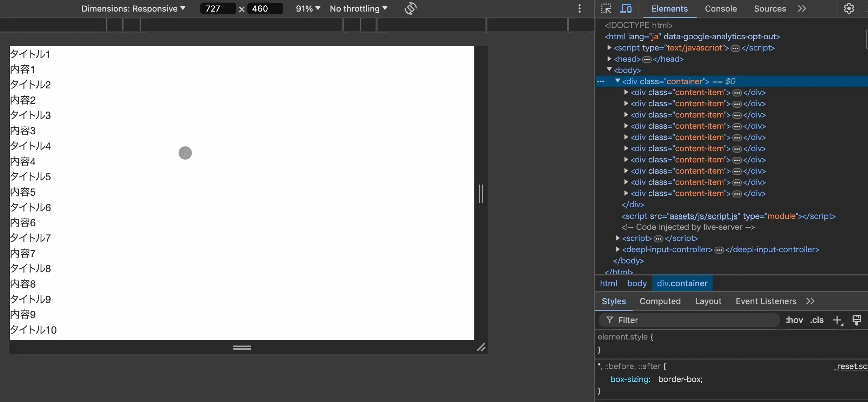The width and height of the screenshot is (868, 402).
Task: Open the assets/js/script.js link
Action: tap(703, 216)
